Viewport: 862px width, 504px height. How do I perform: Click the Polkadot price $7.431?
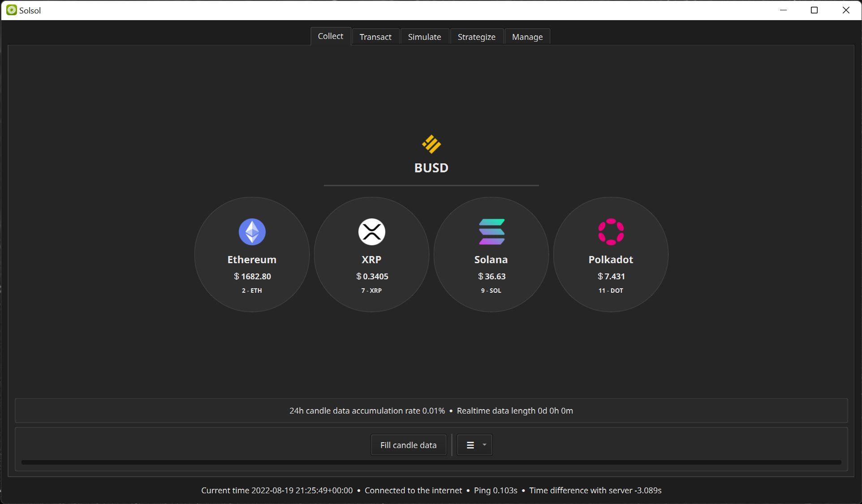[611, 276]
